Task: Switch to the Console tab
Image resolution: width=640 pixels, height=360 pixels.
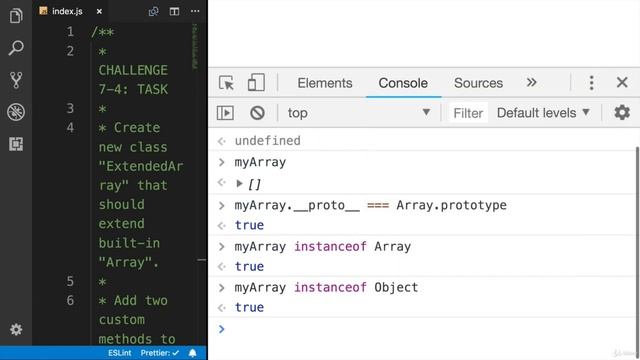Action: point(403,83)
